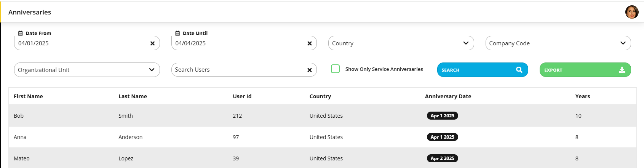Click the calendar icon beside Date From
Screen dimensions: 644x168
click(21, 34)
